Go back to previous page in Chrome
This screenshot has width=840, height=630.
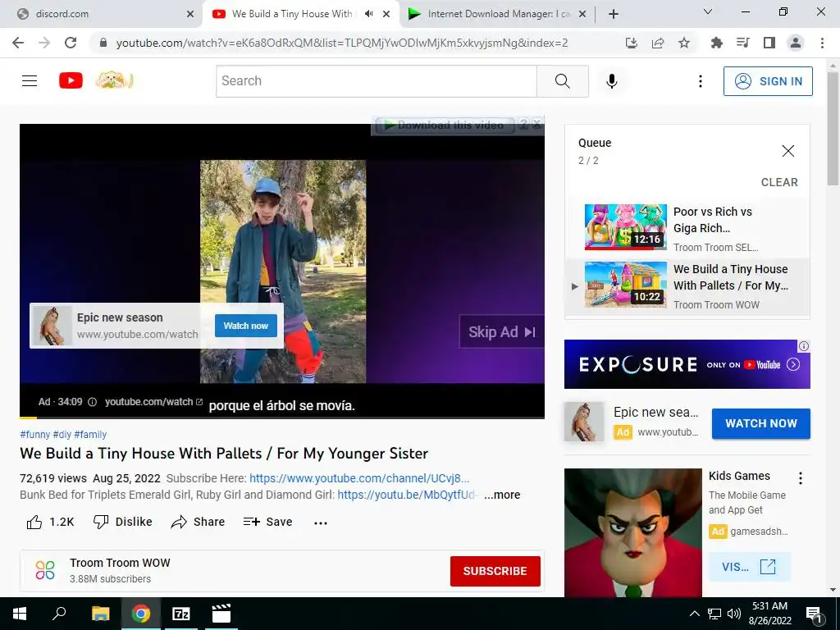coord(18,43)
